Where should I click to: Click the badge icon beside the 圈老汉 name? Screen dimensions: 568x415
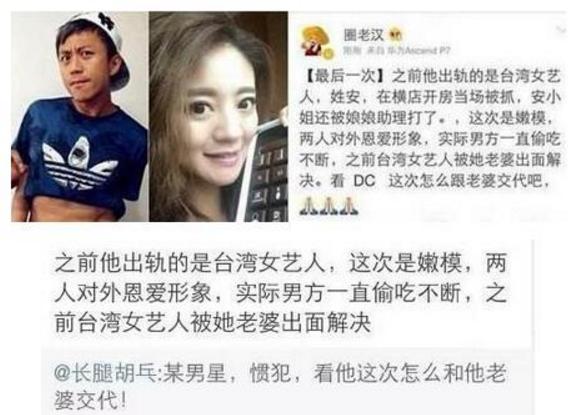pos(396,35)
